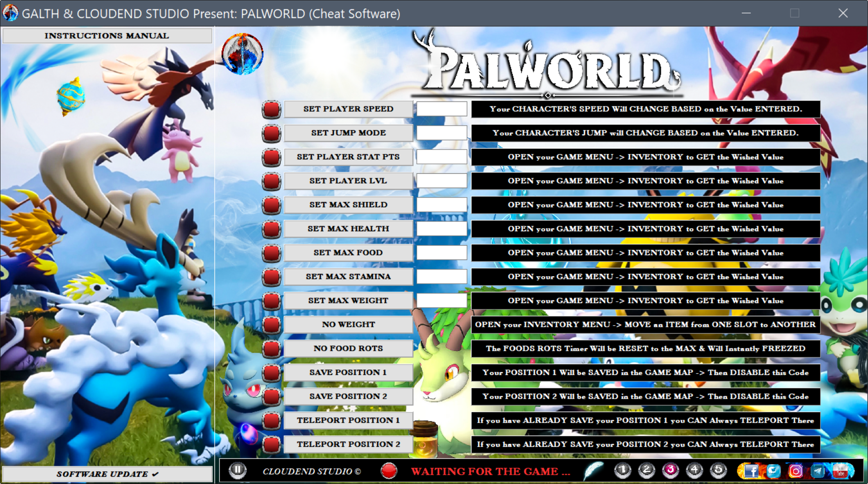The image size is (868, 484).
Task: Click the pause icon in the bottom bar
Action: click(237, 470)
